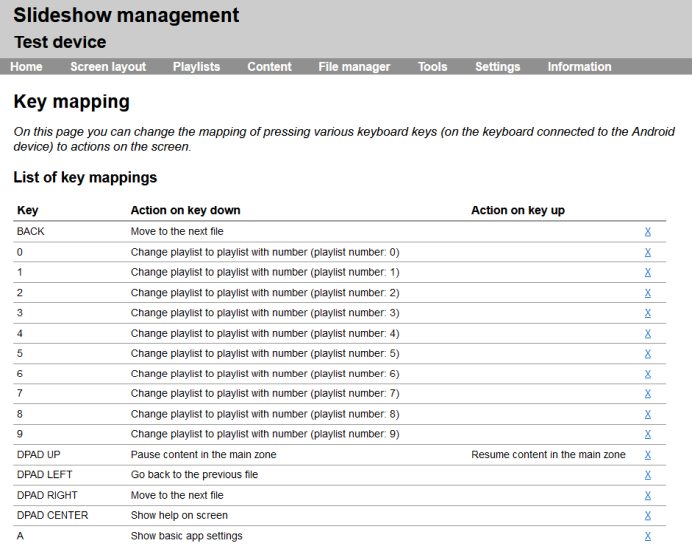Go to the Playlists menu

tap(196, 67)
